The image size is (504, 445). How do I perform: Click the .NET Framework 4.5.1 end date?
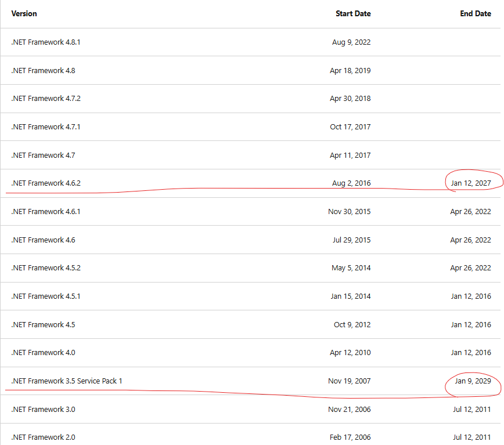point(471,296)
